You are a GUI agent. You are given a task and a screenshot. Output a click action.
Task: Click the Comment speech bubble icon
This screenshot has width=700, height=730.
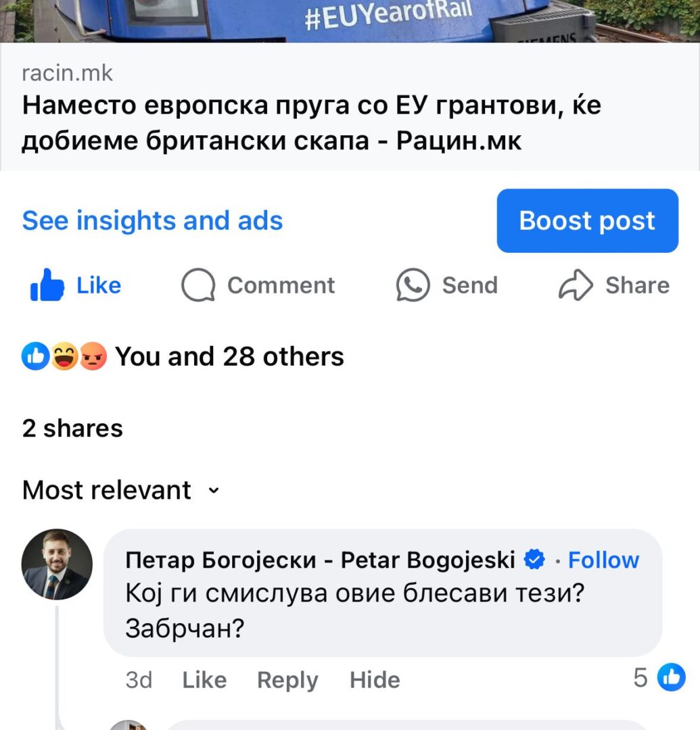point(198,285)
